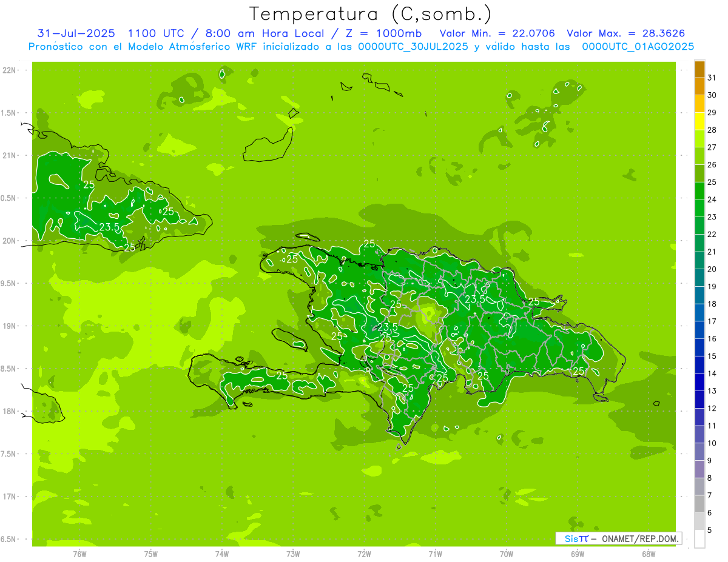Click the white swatch at the legend bottom
Screen dimensions: 728x562
pyautogui.click(x=699, y=538)
